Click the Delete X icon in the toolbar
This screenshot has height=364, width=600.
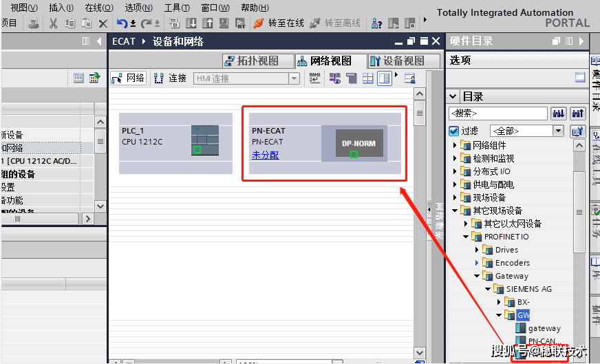pos(103,23)
